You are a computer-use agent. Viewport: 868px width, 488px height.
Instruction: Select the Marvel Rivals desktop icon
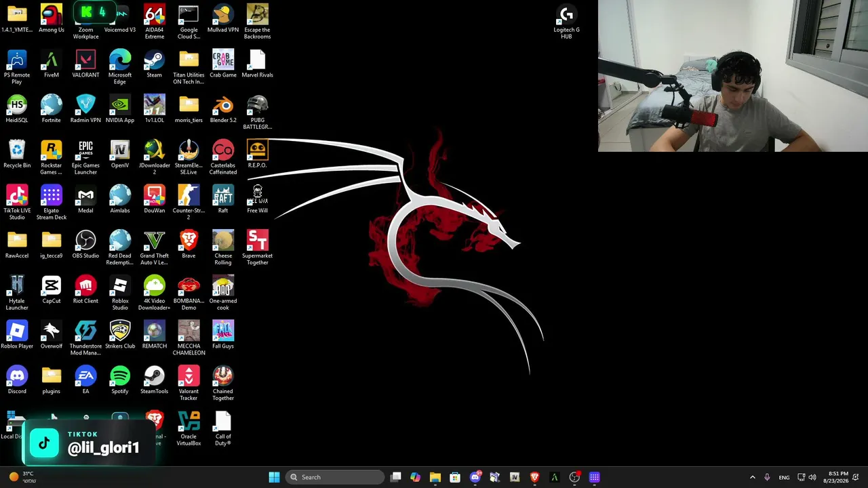(x=258, y=64)
